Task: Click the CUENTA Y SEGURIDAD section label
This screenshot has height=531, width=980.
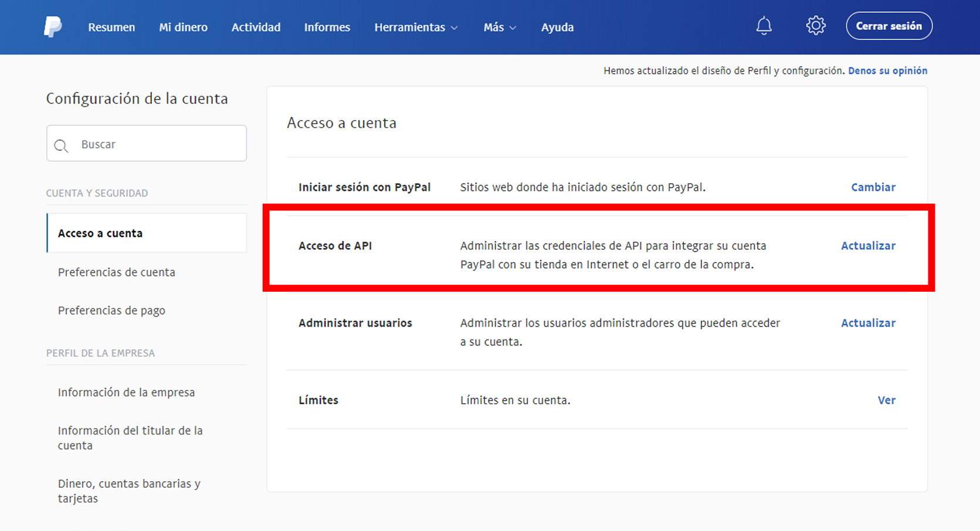Action: point(97,193)
